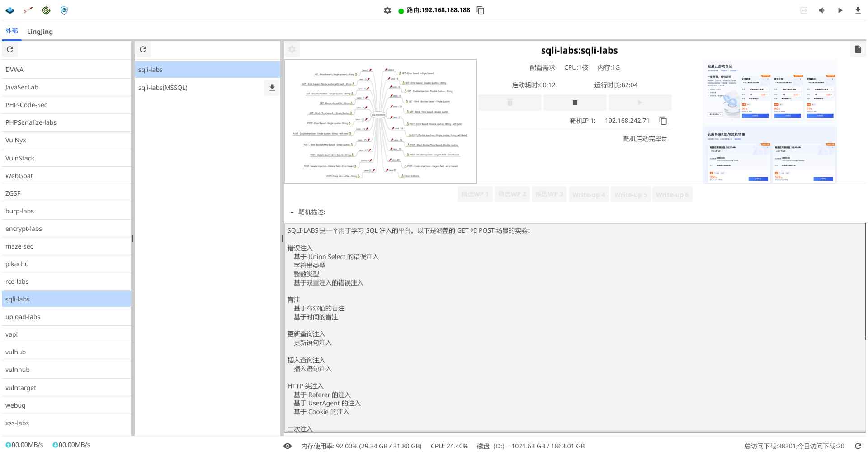Open settings gear beside router address
This screenshot has height=456, width=868.
coord(387,10)
